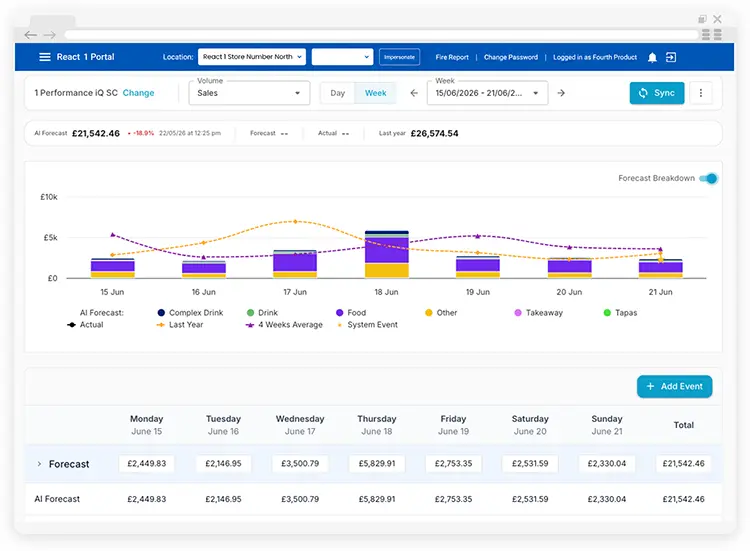The height and width of the screenshot is (551, 750).
Task: Advance to next week with the right arrow
Action: pyautogui.click(x=561, y=93)
